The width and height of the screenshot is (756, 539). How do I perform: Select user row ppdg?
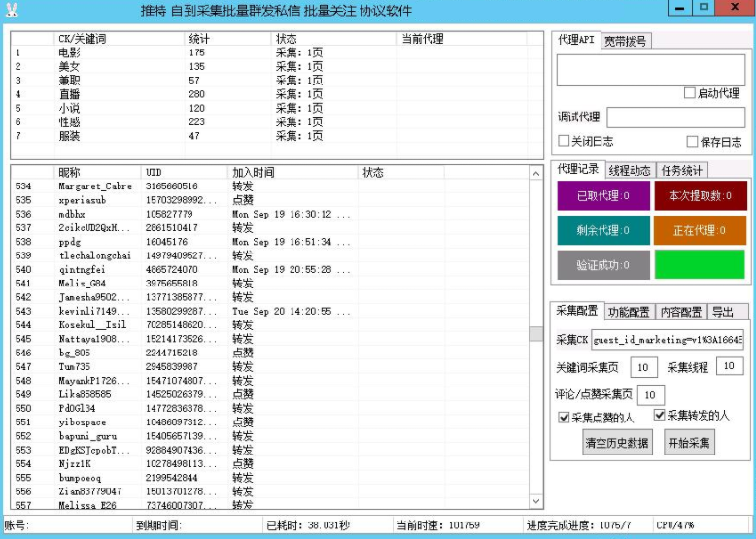(270, 241)
